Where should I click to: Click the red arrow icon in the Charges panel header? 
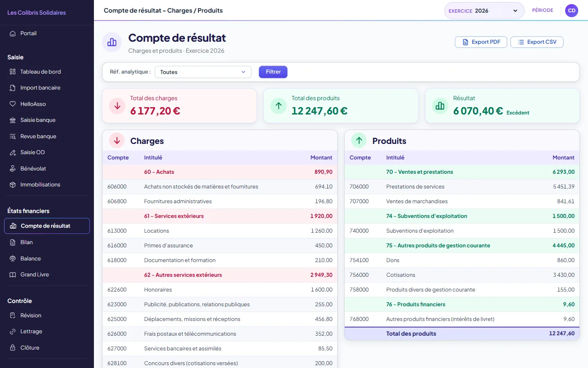(117, 141)
